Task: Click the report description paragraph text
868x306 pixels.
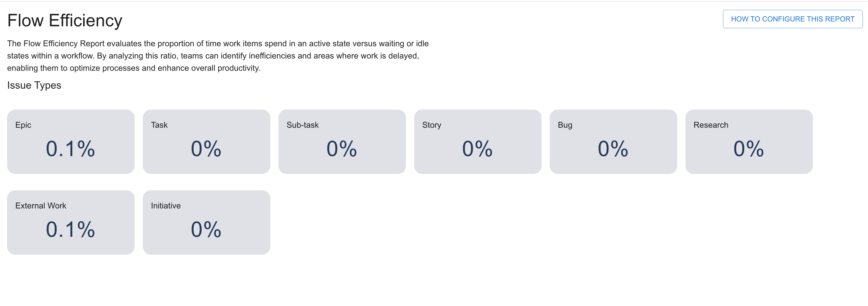Action: click(x=218, y=56)
